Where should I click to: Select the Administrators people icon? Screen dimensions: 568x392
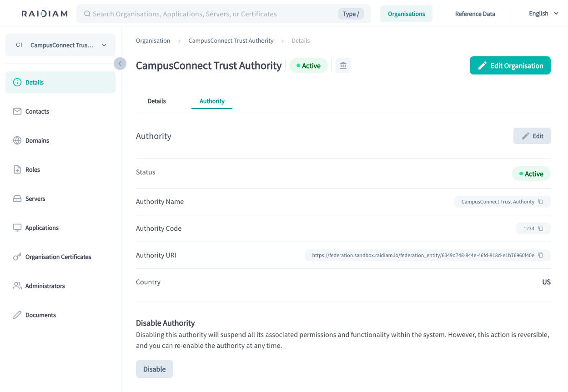point(17,286)
